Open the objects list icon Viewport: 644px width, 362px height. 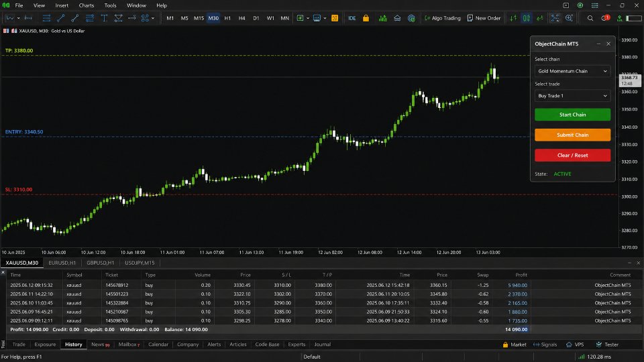click(x=145, y=18)
